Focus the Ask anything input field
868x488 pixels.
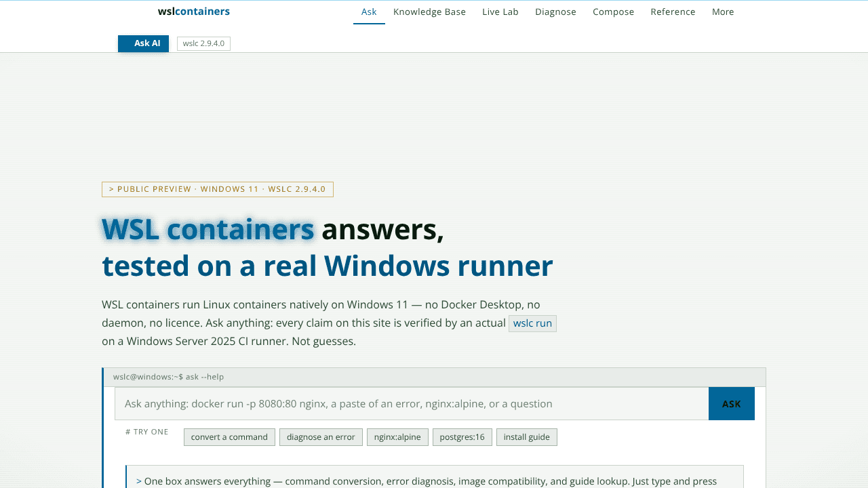pos(412,404)
